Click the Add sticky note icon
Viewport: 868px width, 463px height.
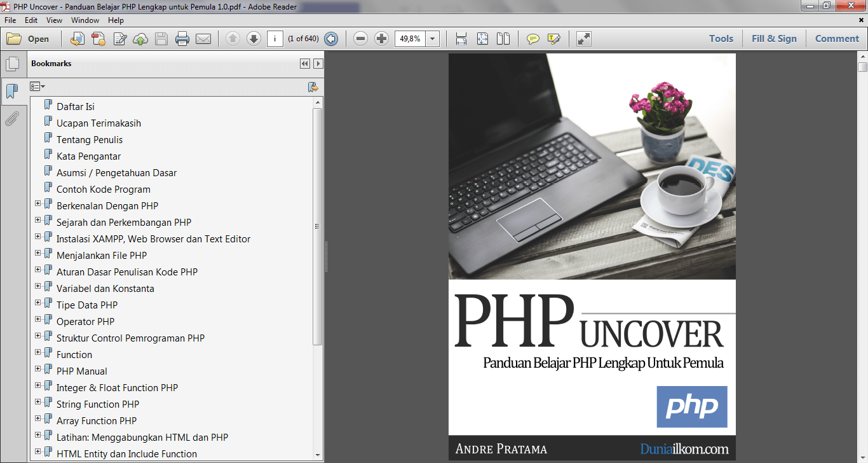tap(532, 39)
